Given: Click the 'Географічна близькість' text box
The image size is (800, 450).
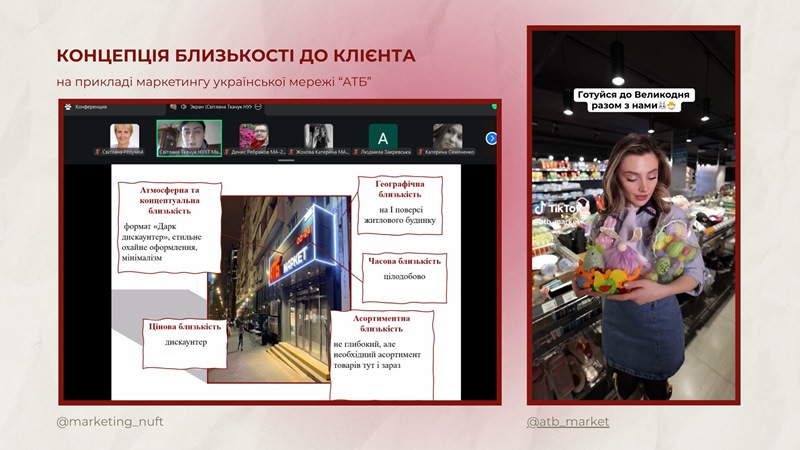Looking at the screenshot, I should (x=400, y=205).
